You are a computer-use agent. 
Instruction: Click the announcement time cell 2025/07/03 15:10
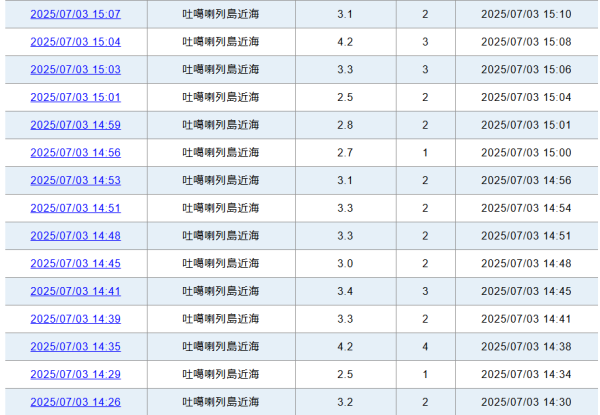[526, 14]
